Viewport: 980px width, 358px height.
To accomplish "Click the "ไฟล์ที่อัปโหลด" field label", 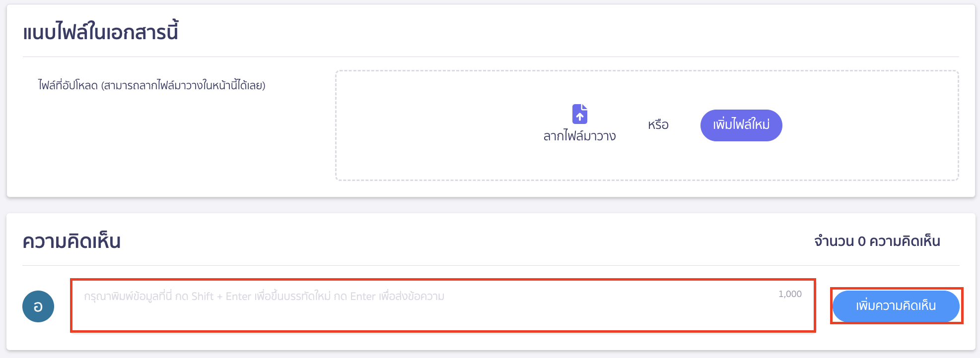I will coord(151,85).
